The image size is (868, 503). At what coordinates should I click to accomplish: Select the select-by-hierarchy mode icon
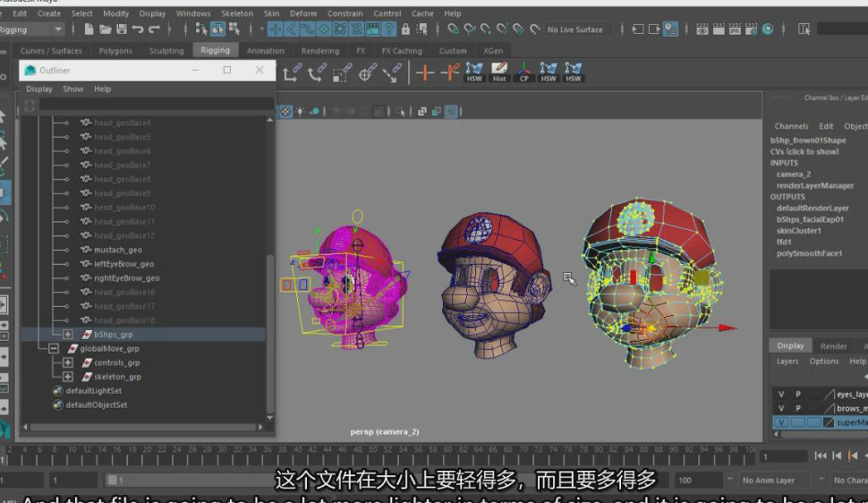[201, 30]
